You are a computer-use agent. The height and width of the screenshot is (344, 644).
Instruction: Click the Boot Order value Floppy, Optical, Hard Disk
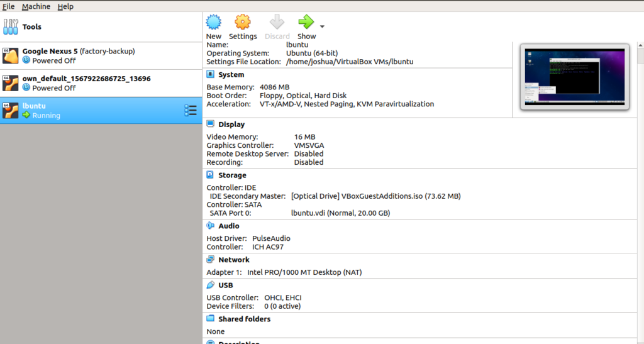pyautogui.click(x=303, y=95)
